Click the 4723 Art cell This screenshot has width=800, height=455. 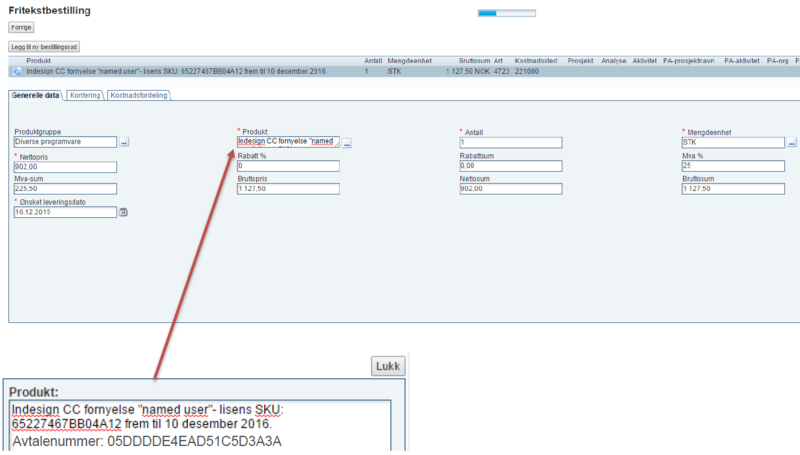tap(502, 71)
